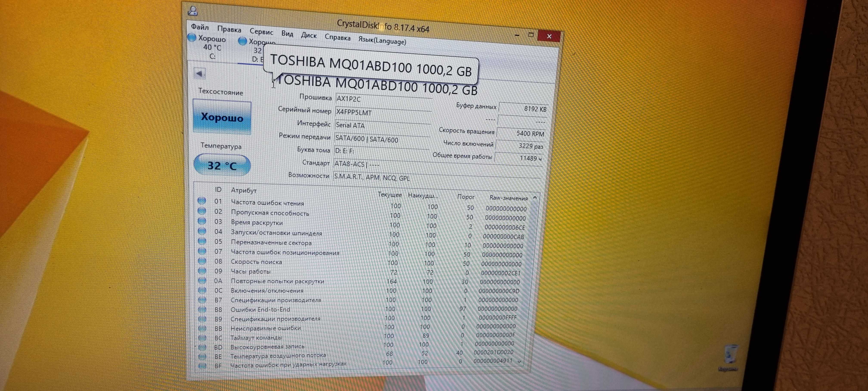Click the status icon for attribute 03
Image resolution: width=868 pixels, height=391 pixels.
pyautogui.click(x=201, y=221)
